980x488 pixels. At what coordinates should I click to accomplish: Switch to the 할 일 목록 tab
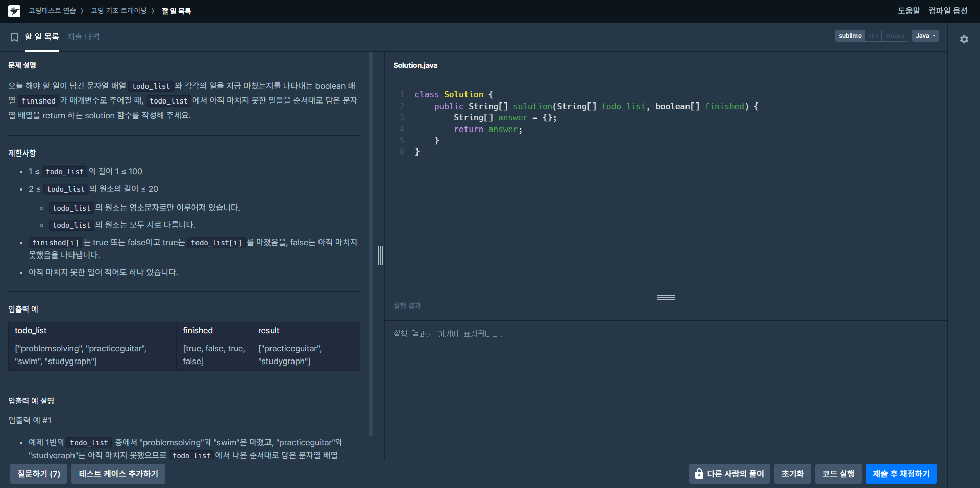point(42,37)
